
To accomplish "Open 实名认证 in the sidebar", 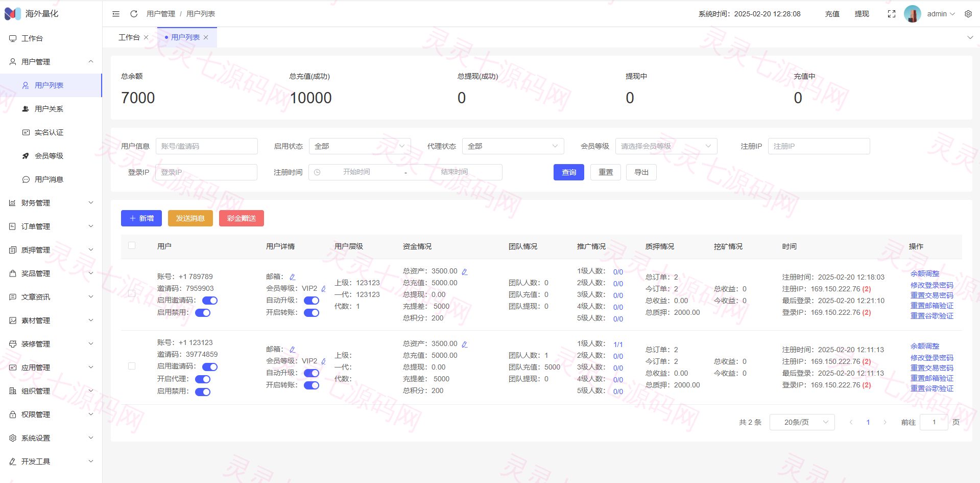I will (x=51, y=132).
